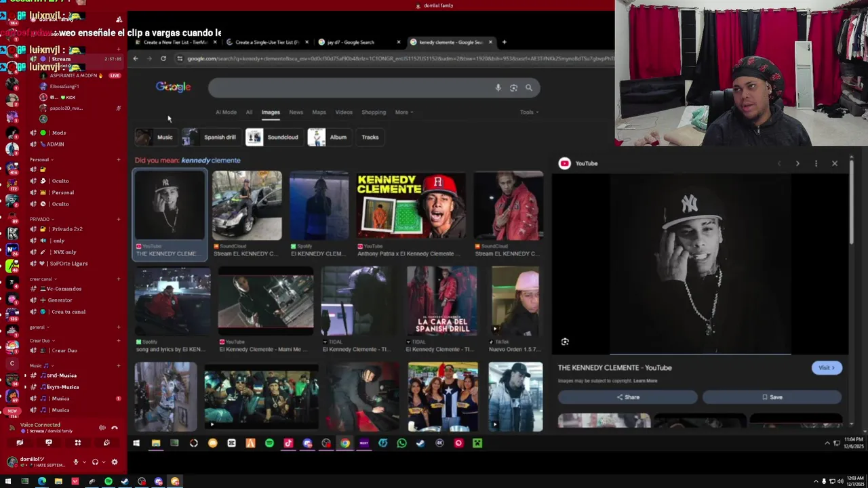Share your screen in Discord voice panel

click(x=49, y=443)
